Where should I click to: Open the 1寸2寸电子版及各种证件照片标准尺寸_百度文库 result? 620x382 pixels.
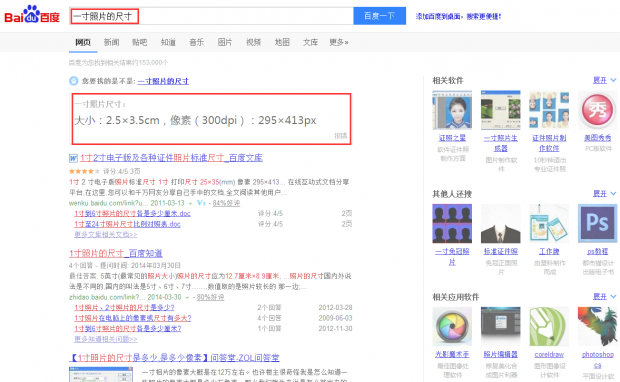[x=171, y=158]
